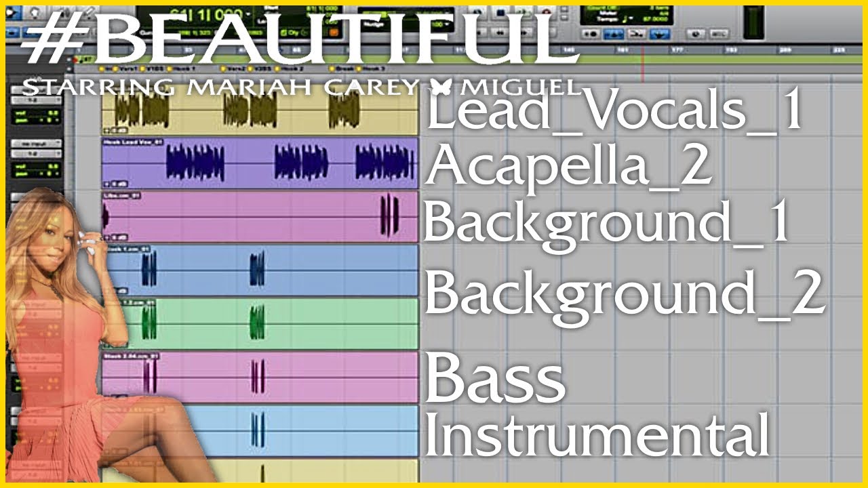Toggle the Count Off MIDI control button
Image resolution: width=868 pixels, height=488 pixels.
(637, 34)
